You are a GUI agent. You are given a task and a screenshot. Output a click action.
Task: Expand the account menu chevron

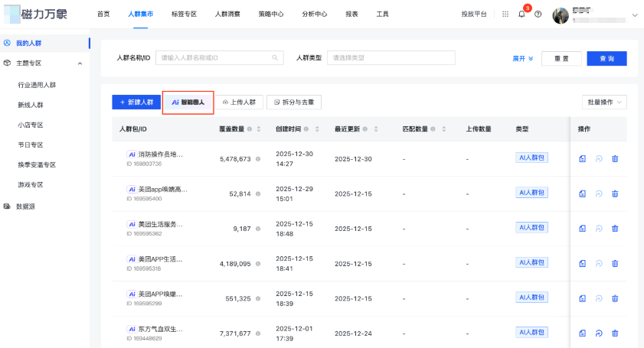(x=635, y=15)
